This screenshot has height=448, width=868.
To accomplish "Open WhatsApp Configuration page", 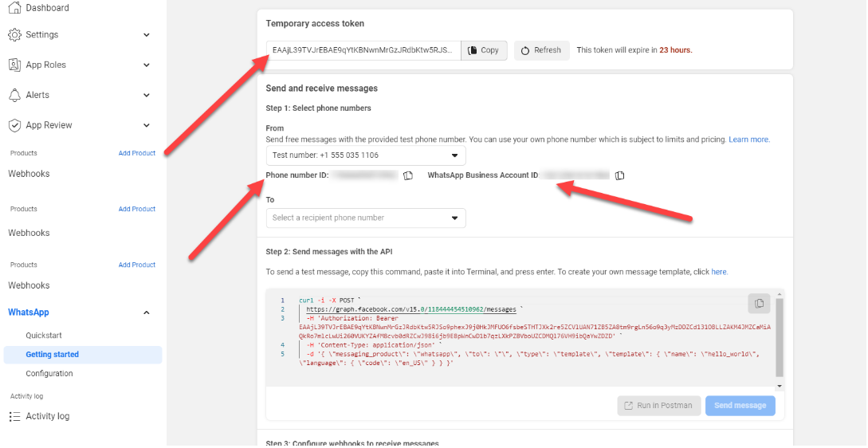I will pos(49,374).
